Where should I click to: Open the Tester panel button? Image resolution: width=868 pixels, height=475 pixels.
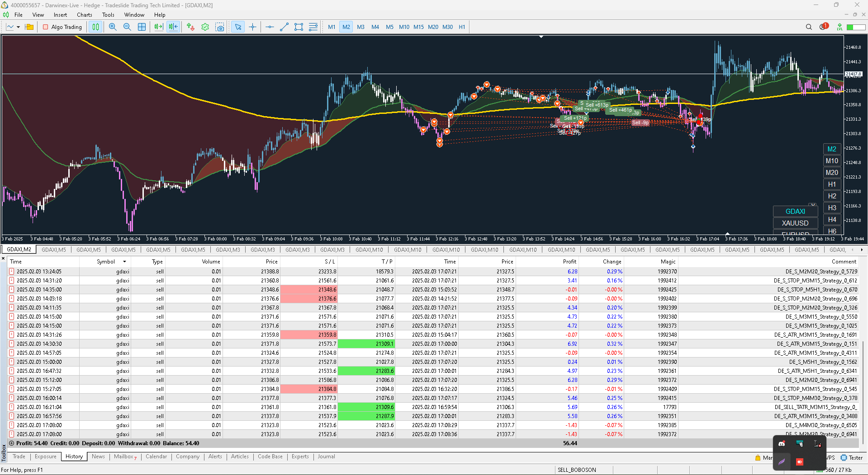pos(852,458)
